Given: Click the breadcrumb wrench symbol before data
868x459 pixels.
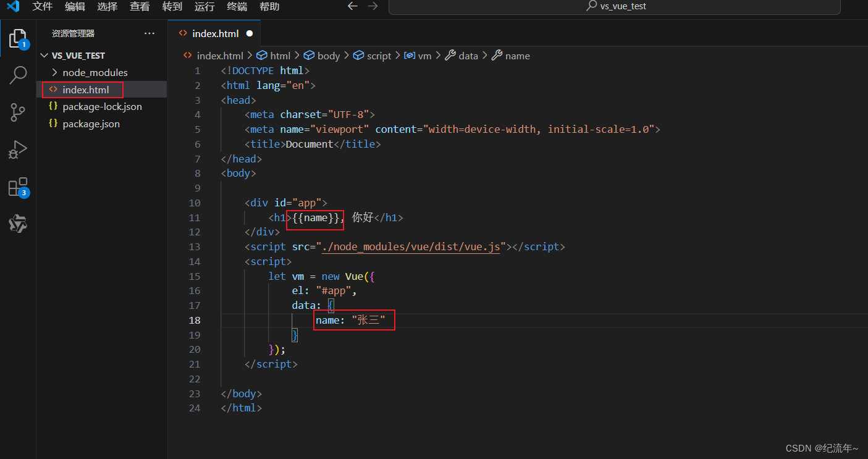Looking at the screenshot, I should pos(450,56).
